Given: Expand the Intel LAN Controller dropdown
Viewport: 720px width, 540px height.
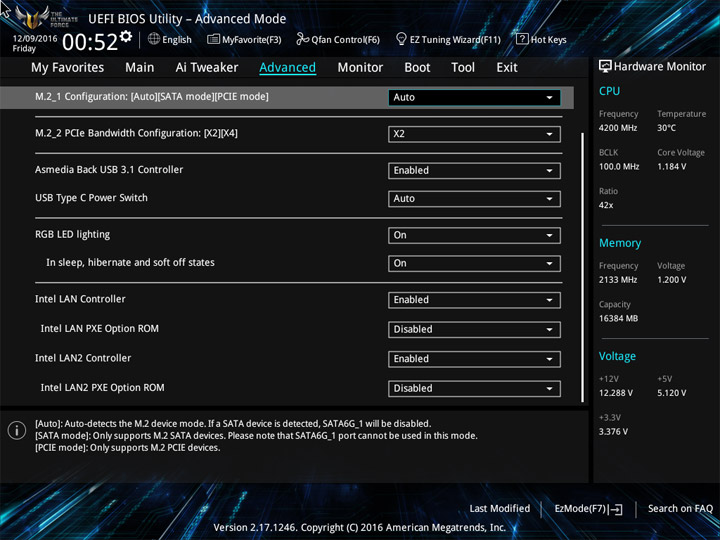Looking at the screenshot, I should 474,300.
